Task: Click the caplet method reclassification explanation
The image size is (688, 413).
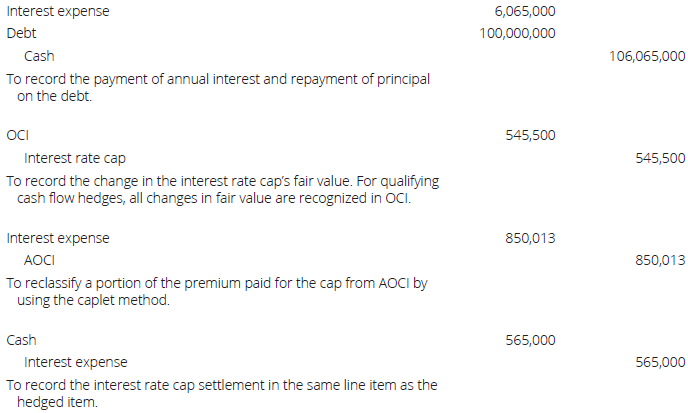Action: 216,292
